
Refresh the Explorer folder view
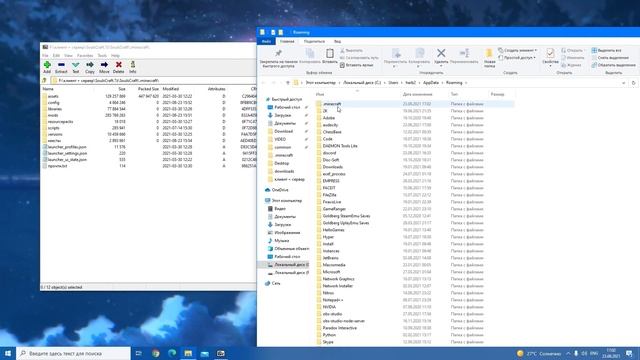coord(633,83)
